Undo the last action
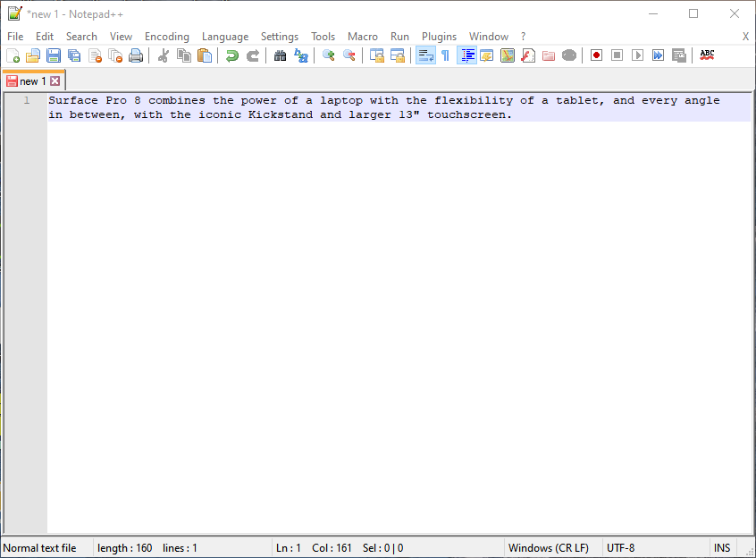Screen dimensions: 756x558 coord(232,56)
